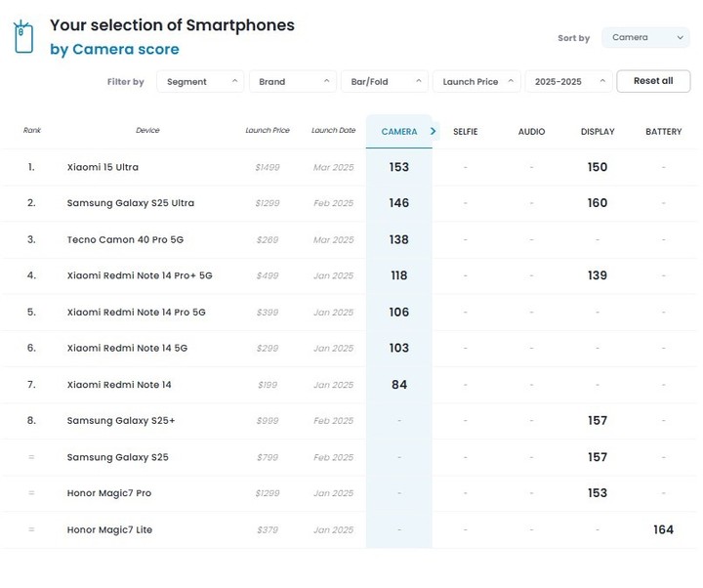The height and width of the screenshot is (588, 703).
Task: Switch to the BATTERY column tab
Action: 664,132
